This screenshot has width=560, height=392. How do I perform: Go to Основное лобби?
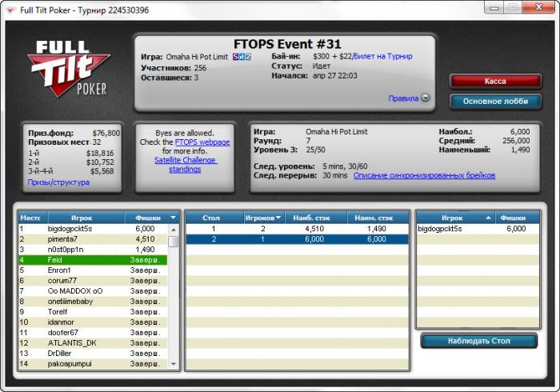click(495, 102)
